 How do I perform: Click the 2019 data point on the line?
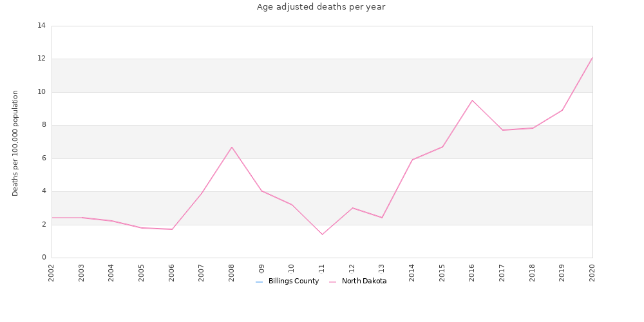tap(562, 110)
